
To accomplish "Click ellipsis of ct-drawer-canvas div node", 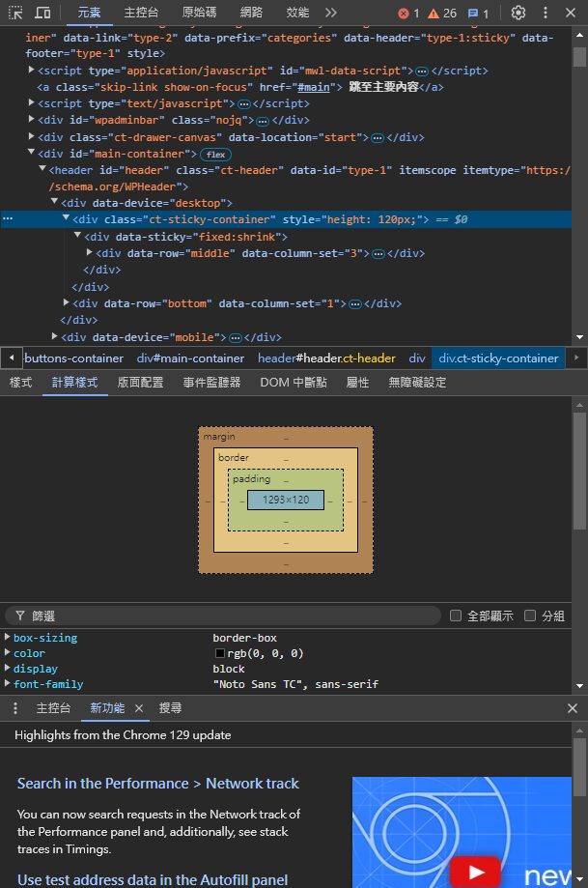I will click(x=378, y=137).
